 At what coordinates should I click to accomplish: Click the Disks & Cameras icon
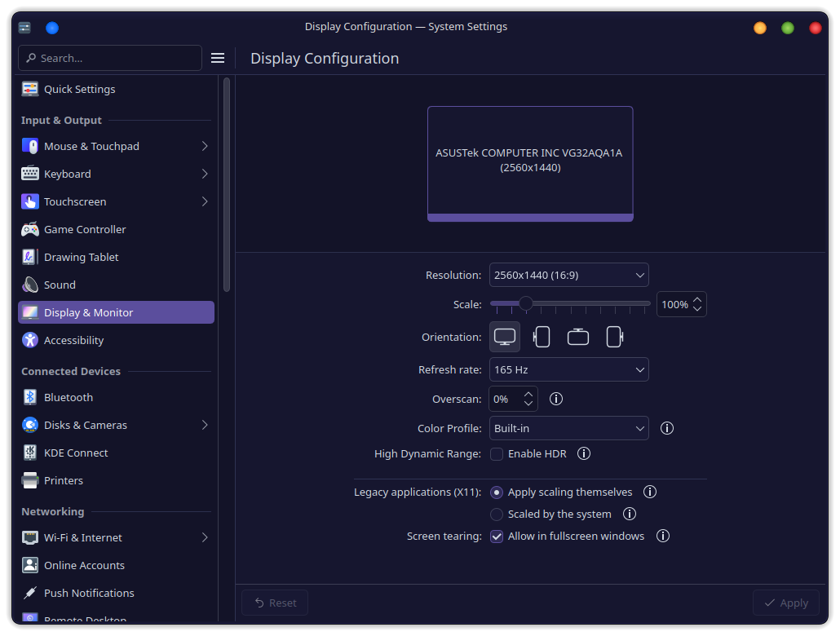click(x=30, y=425)
